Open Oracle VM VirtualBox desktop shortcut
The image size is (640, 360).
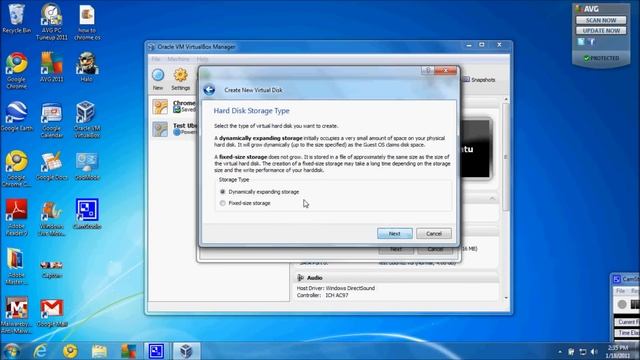pos(87,119)
